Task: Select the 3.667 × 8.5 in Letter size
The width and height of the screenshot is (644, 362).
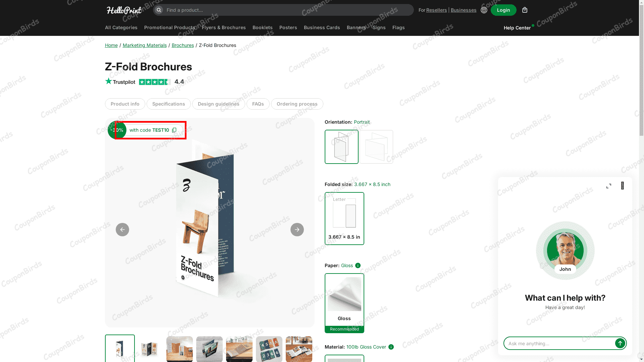Action: tap(344, 219)
